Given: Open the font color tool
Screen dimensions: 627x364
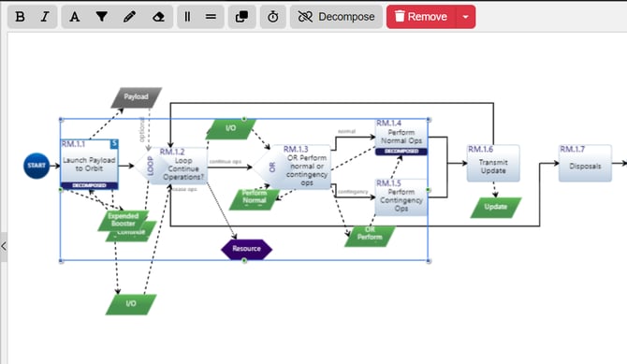Looking at the screenshot, I should tap(74, 17).
